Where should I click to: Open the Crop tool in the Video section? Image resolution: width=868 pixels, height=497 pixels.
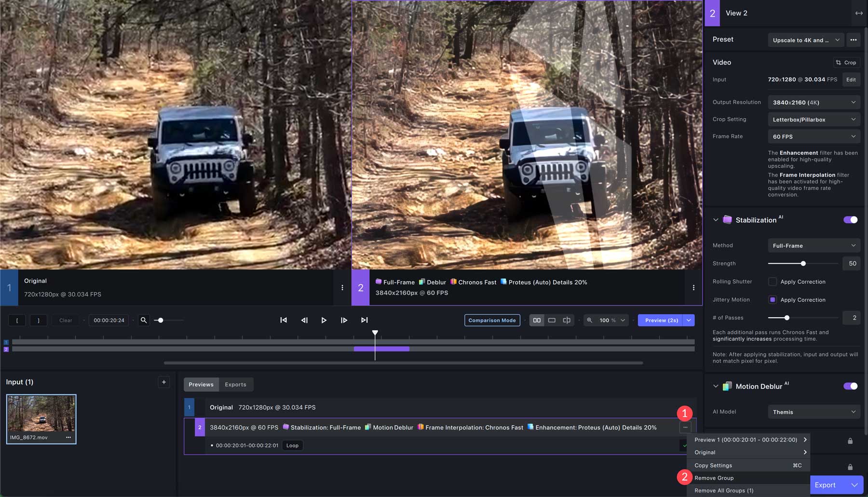(x=846, y=62)
